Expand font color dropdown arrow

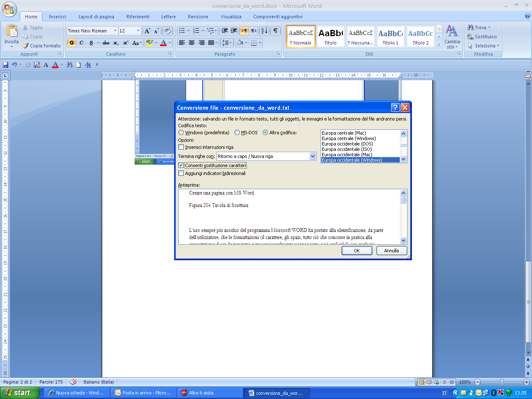tap(170, 43)
